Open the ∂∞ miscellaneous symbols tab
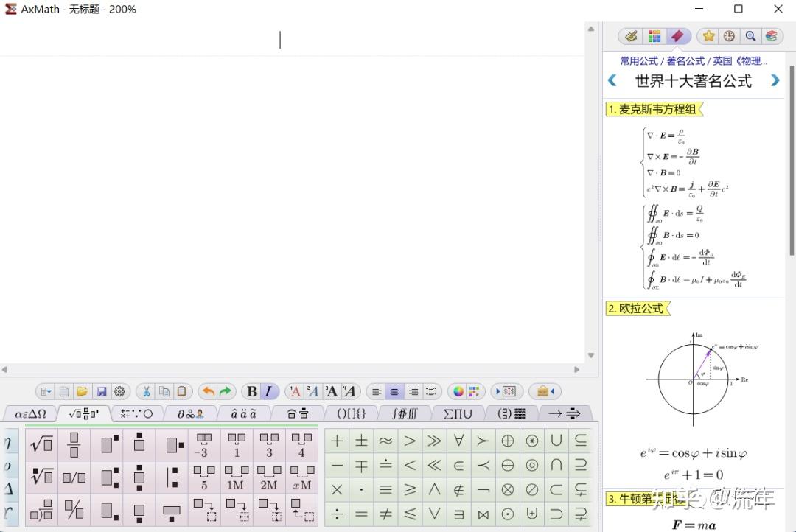Image resolution: width=796 pixels, height=532 pixels. (x=190, y=413)
